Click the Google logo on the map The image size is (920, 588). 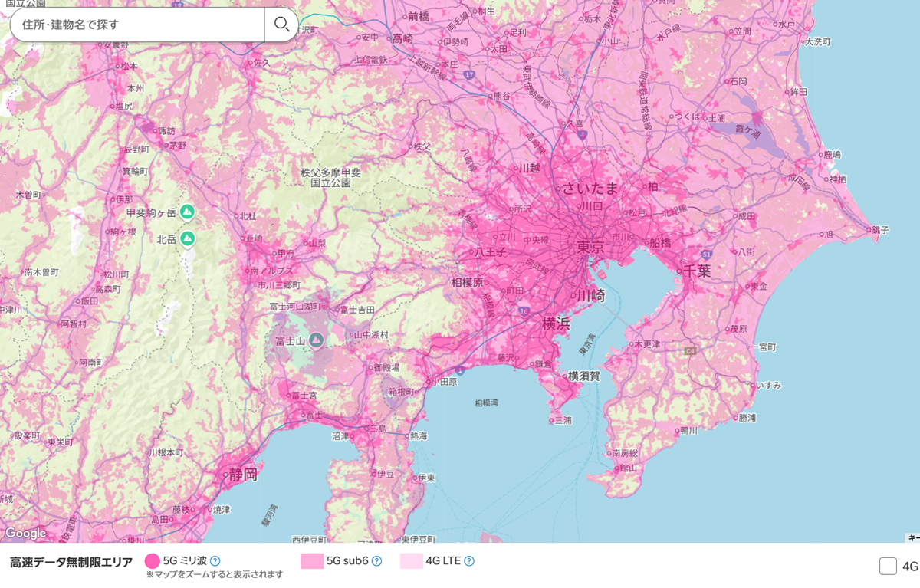(25, 533)
